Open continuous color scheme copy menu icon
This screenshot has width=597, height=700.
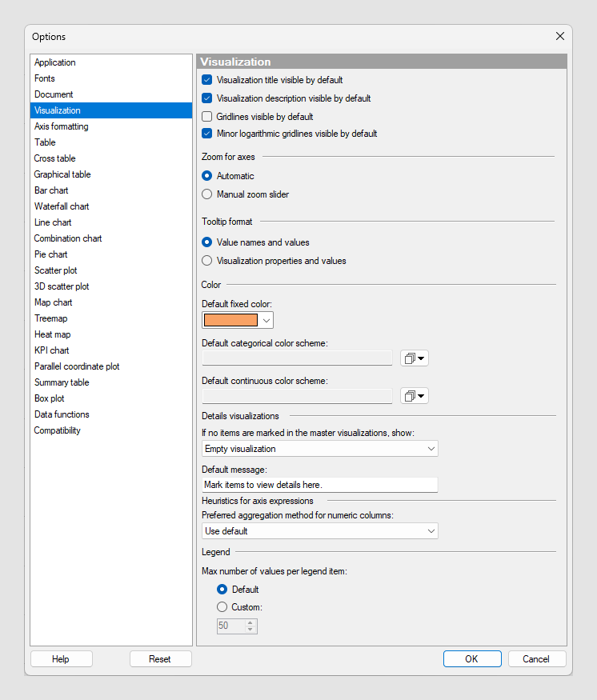point(415,395)
